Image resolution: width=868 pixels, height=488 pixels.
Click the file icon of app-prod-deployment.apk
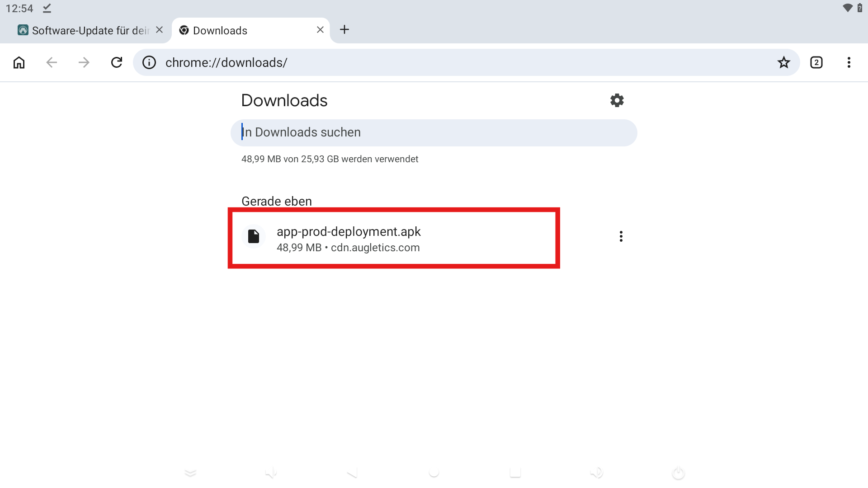click(254, 236)
